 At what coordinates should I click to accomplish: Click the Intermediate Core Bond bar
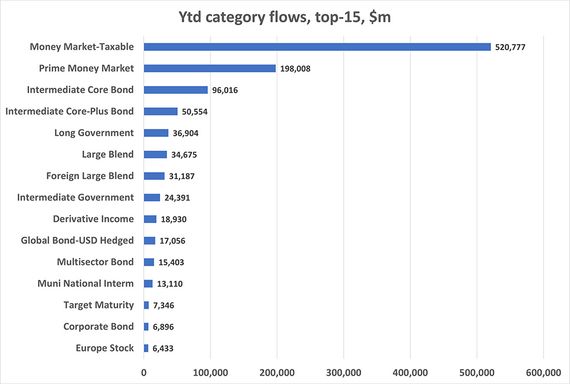point(176,90)
